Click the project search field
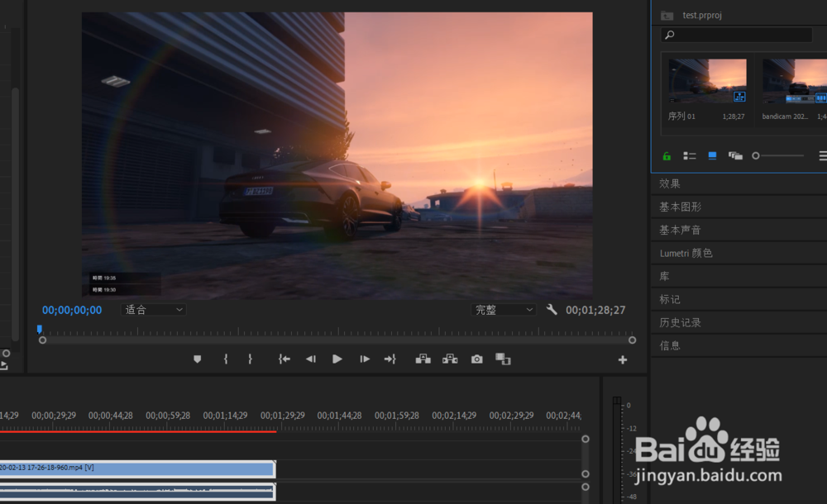The image size is (827, 504). [736, 35]
